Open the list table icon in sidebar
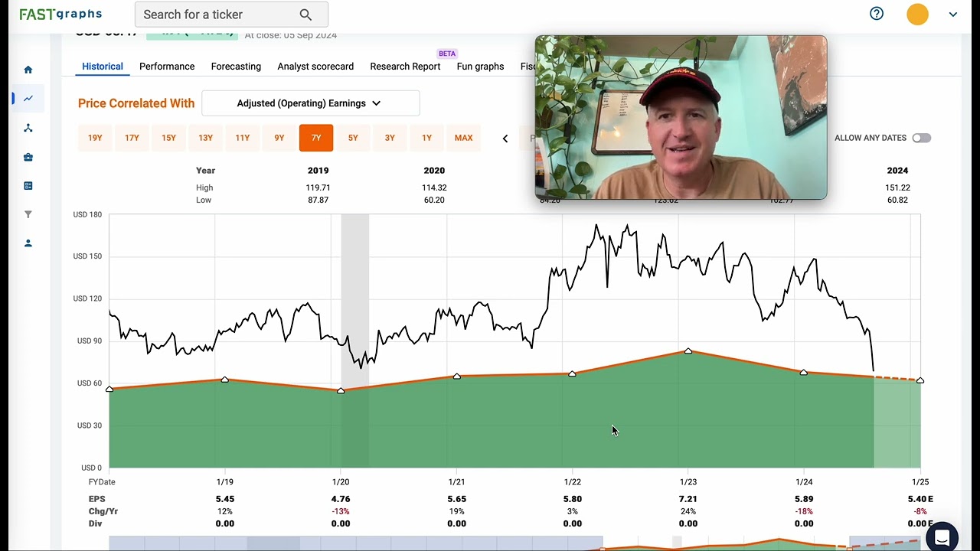This screenshot has height=551, width=980. 28,186
